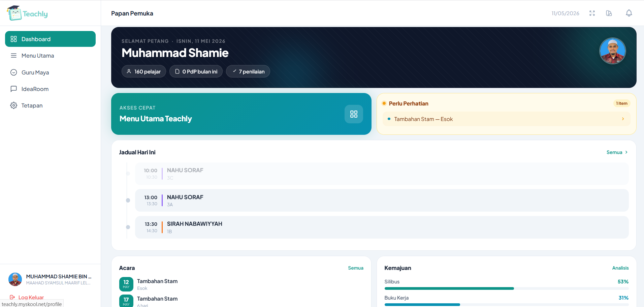Open Analisis link in Kemajuan

[620, 268]
